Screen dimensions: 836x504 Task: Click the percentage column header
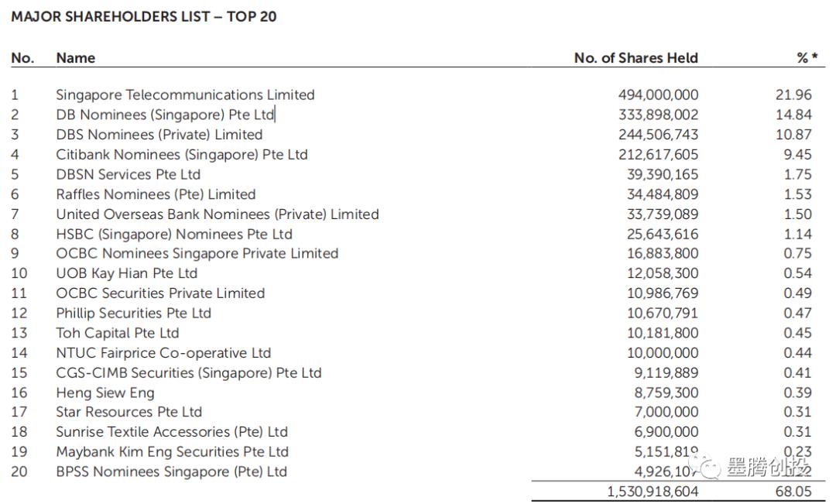click(x=807, y=58)
